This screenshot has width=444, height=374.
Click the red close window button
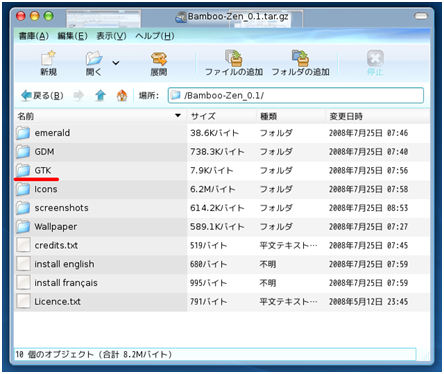coord(21,16)
